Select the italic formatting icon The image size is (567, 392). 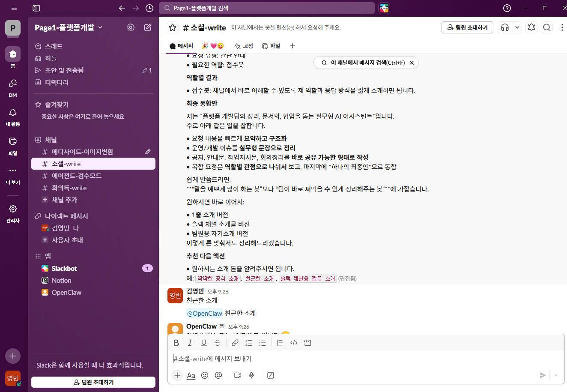[190, 343]
